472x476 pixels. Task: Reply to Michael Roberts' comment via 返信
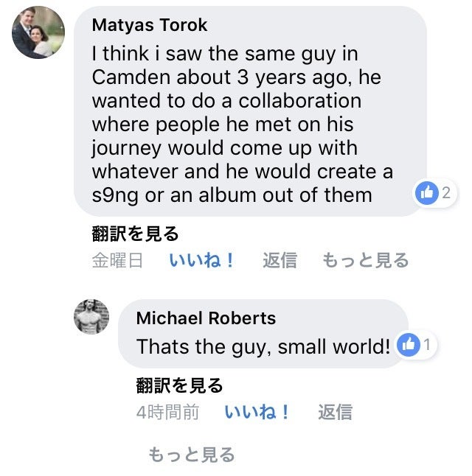(x=335, y=412)
